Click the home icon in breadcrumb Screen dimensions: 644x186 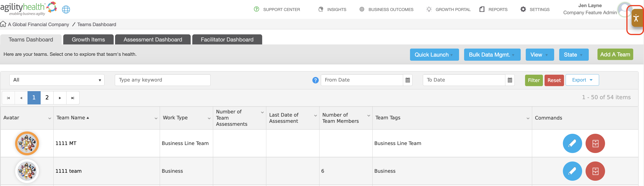pyautogui.click(x=3, y=24)
